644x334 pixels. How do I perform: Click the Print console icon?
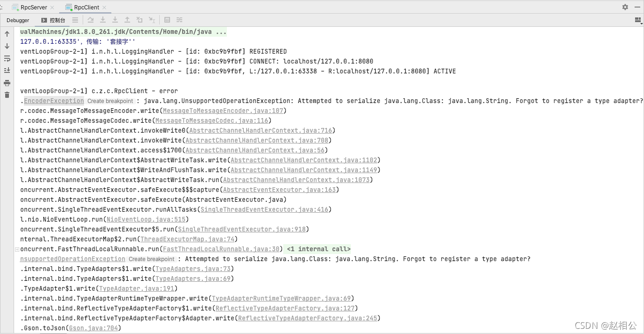point(7,83)
